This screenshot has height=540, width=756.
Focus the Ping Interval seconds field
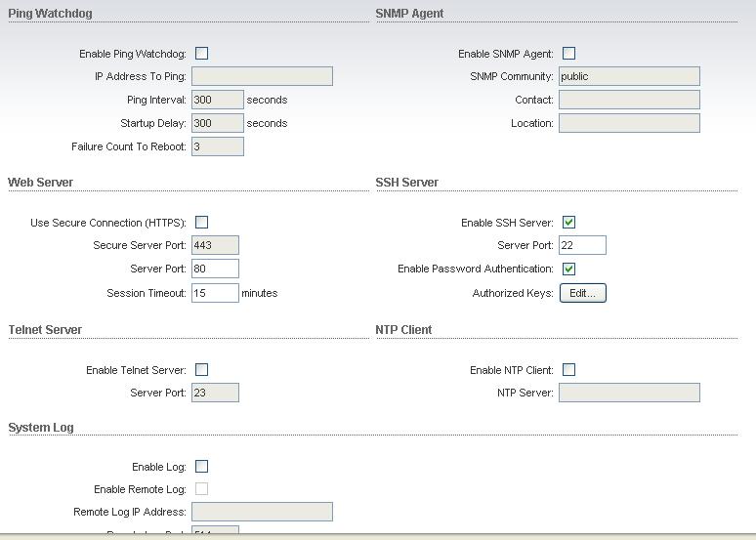click(217, 100)
